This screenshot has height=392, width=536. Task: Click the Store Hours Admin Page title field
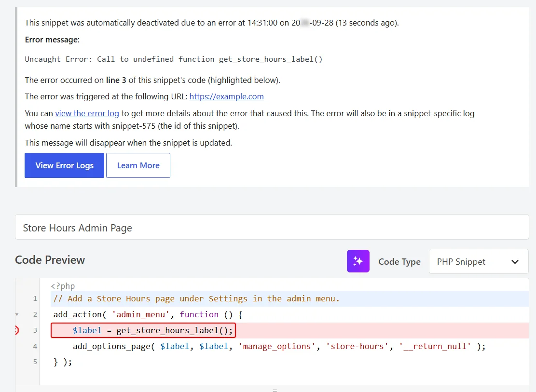point(272,227)
